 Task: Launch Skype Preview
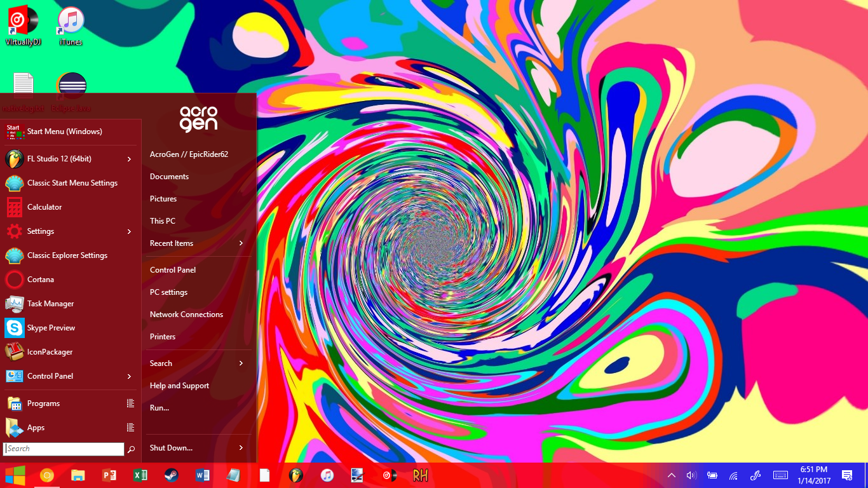click(x=70, y=328)
